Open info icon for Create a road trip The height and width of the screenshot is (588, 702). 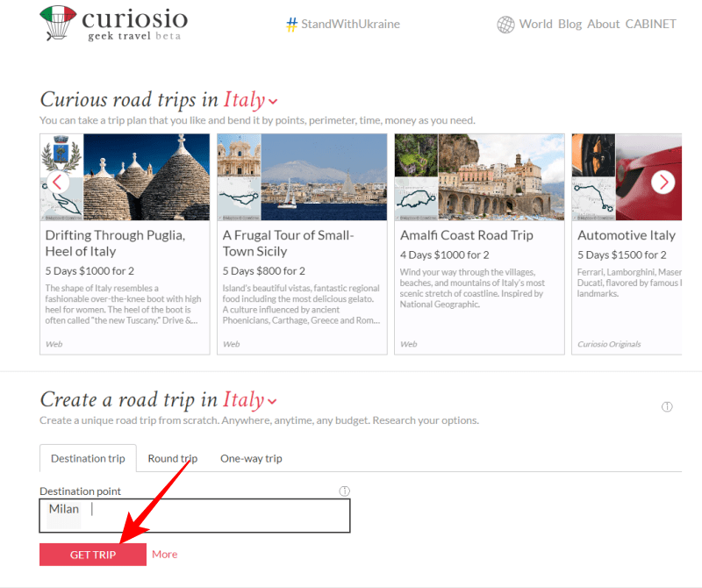point(667,406)
